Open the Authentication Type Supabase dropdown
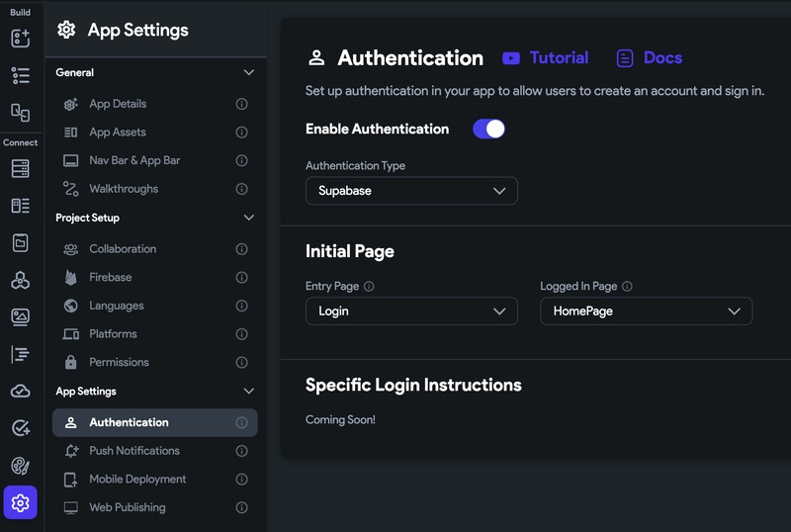Viewport: 791px width, 532px height. tap(411, 191)
